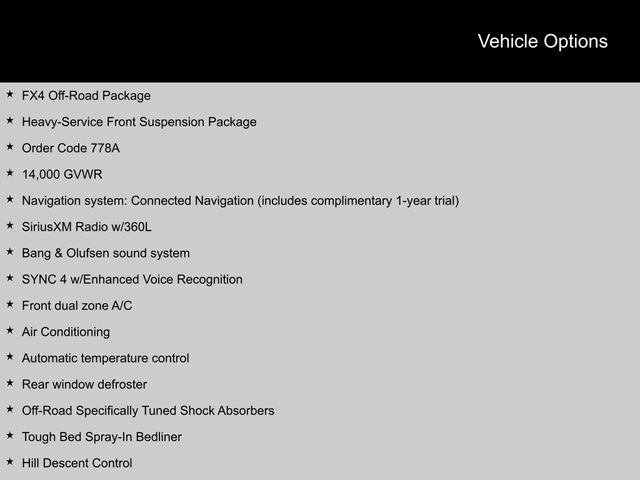640x480 pixels.
Task: Select the Automatic temperature control entry
Action: click(x=105, y=358)
